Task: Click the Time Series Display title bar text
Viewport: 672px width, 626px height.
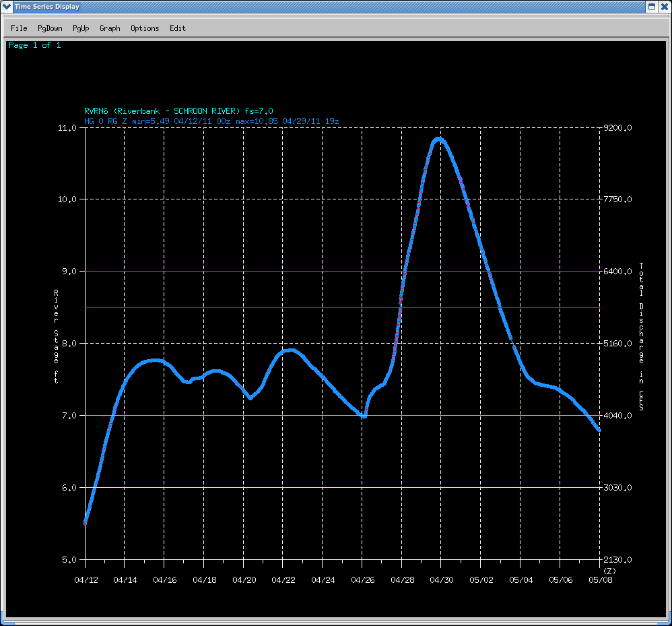Action: coord(47,7)
